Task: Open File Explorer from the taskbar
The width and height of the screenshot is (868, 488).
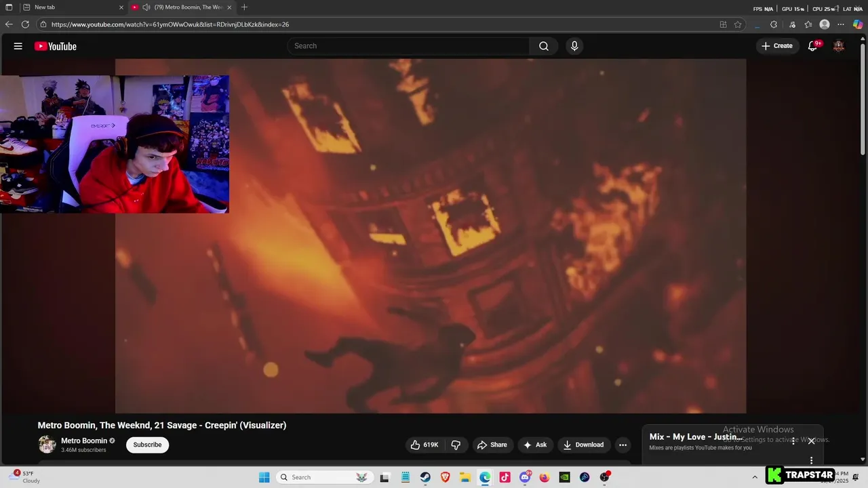Action: tap(465, 477)
